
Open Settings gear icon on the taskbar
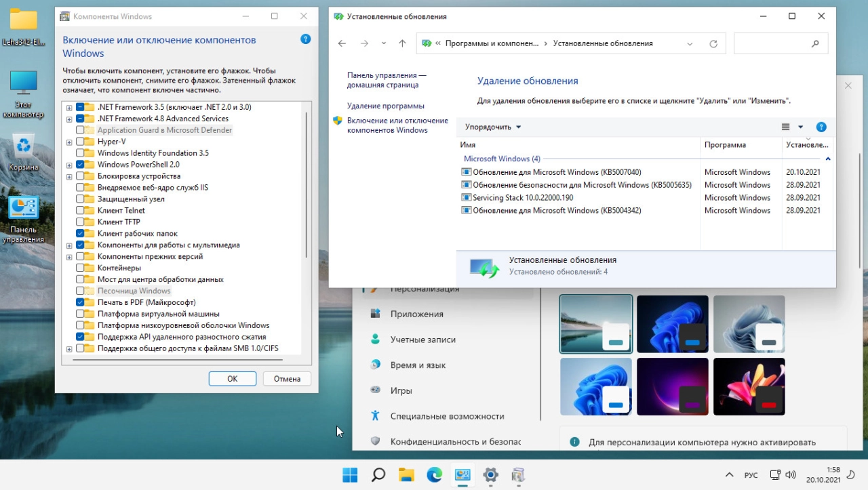[x=491, y=475]
